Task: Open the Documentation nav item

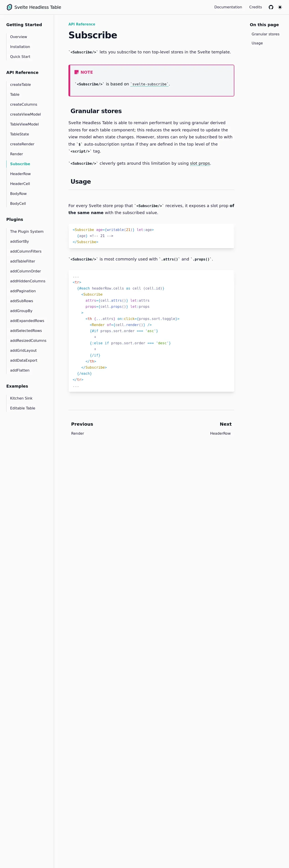Action: coord(228,7)
